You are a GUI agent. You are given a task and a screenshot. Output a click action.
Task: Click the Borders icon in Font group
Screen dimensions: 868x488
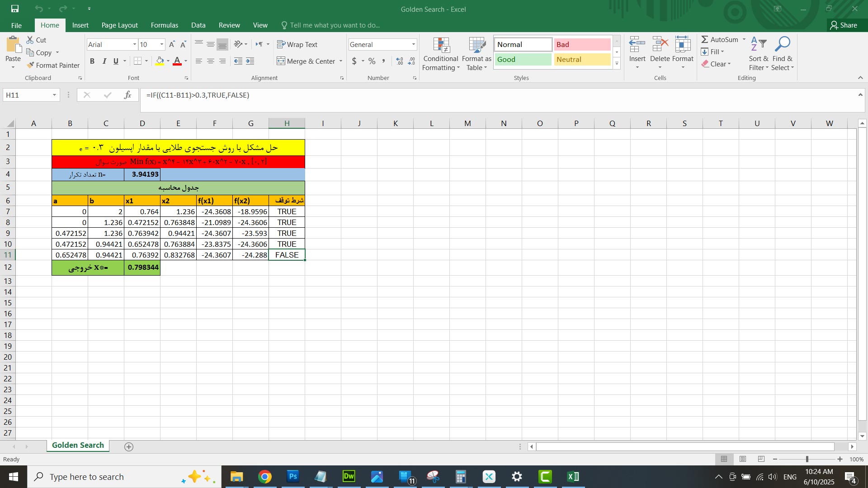point(138,61)
